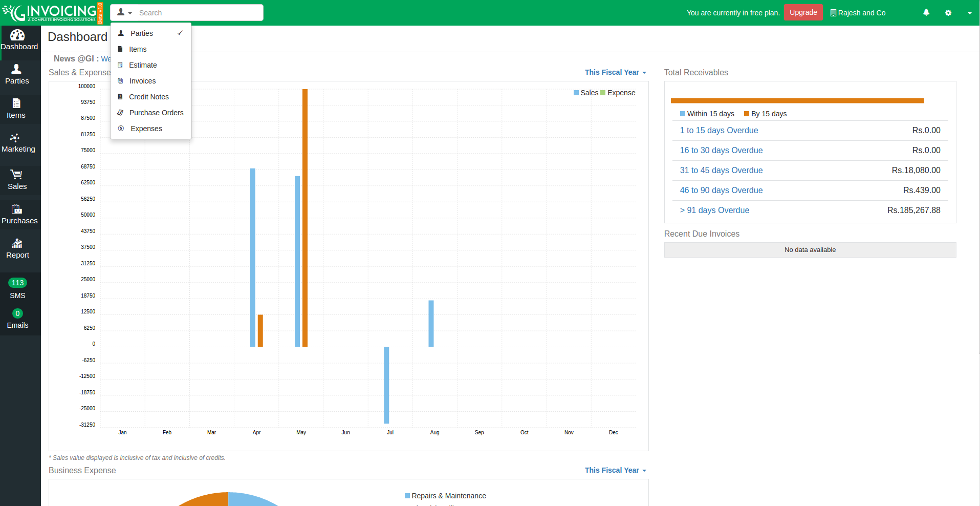This screenshot has width=980, height=506.
Task: Click the person icon beside Parties in dropdown
Action: (121, 33)
